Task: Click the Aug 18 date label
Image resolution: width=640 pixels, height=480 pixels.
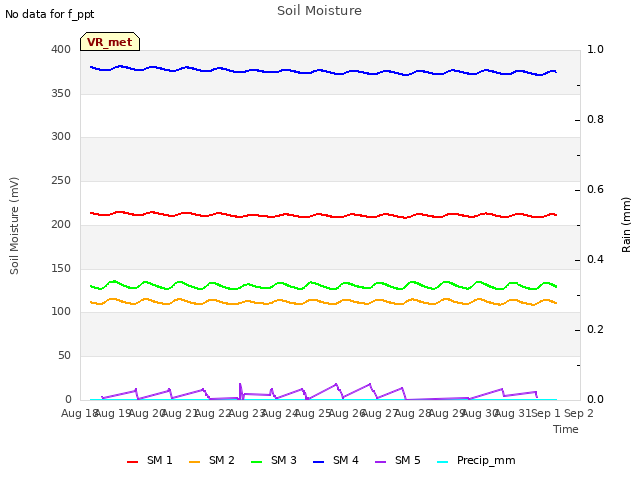Action: point(78,413)
